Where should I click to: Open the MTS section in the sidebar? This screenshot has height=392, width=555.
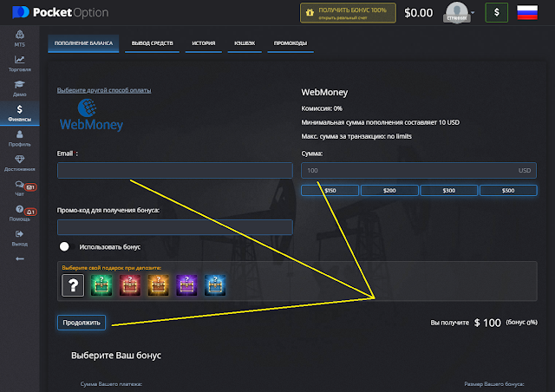pos(19,38)
